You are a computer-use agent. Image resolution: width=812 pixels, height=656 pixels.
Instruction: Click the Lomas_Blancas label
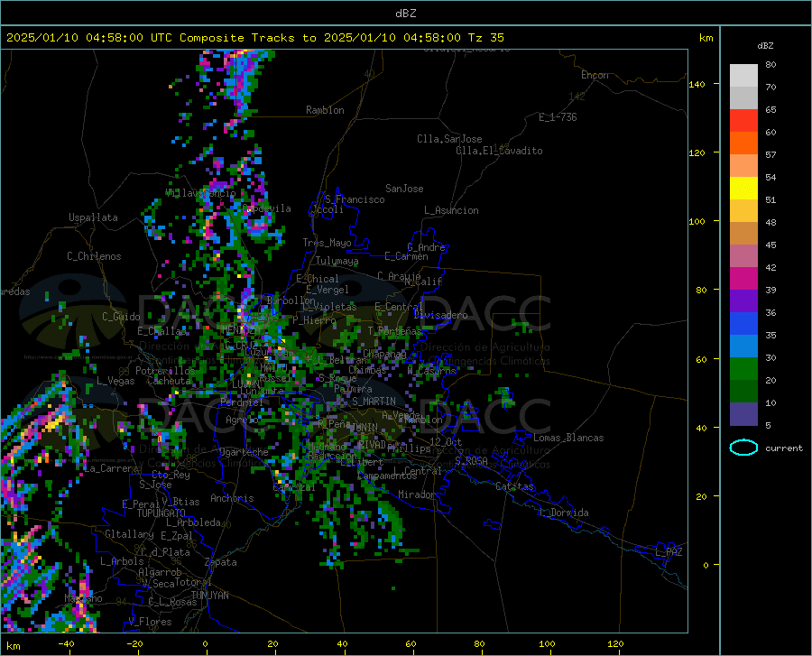click(x=568, y=438)
